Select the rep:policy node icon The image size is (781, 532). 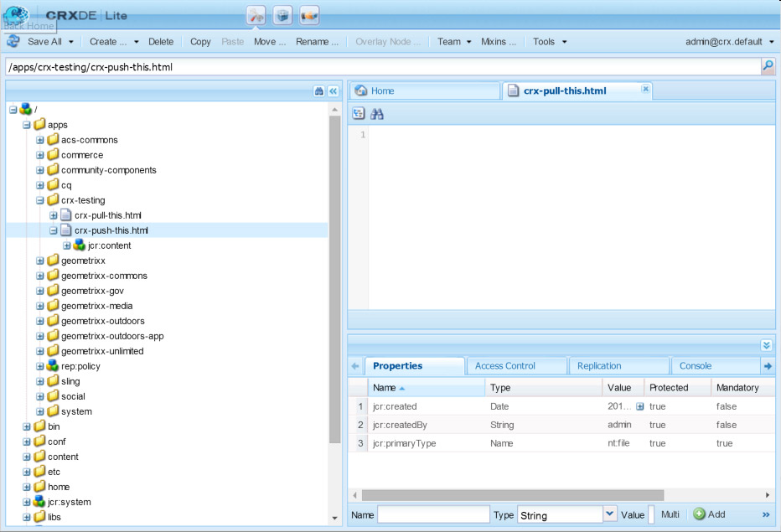(52, 365)
